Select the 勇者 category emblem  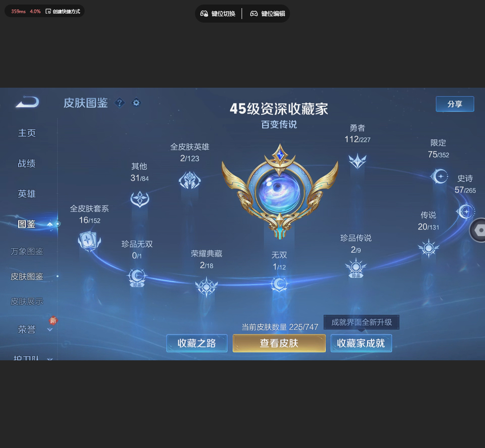pyautogui.click(x=357, y=161)
